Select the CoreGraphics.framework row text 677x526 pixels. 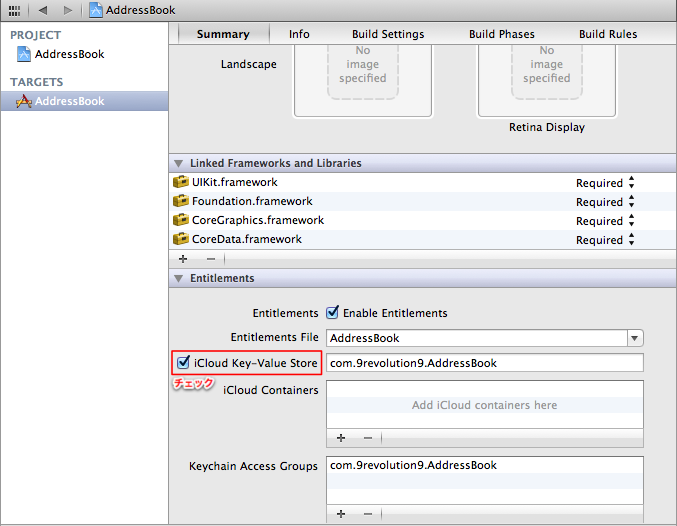pyautogui.click(x=258, y=220)
